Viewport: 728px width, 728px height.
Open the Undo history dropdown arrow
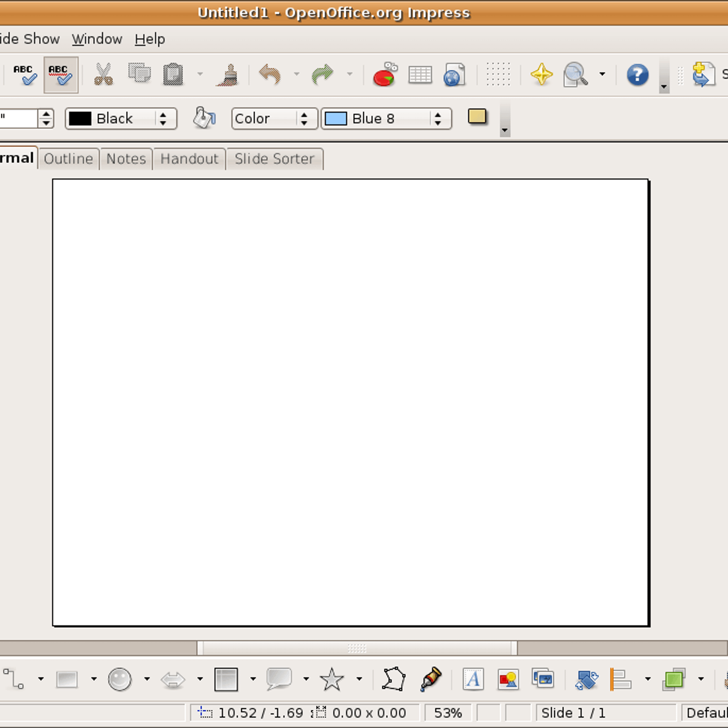point(297,74)
